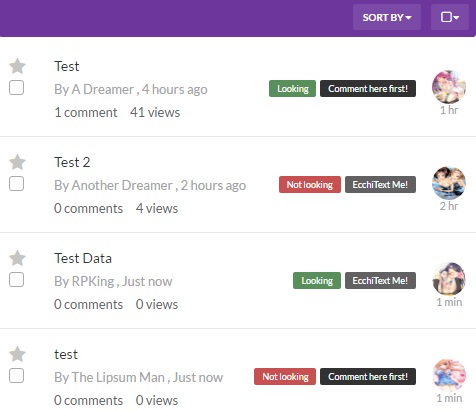Viewport: 476px width, 410px height.
Task: Tick the checkbox for "Test 2"
Action: (x=16, y=184)
